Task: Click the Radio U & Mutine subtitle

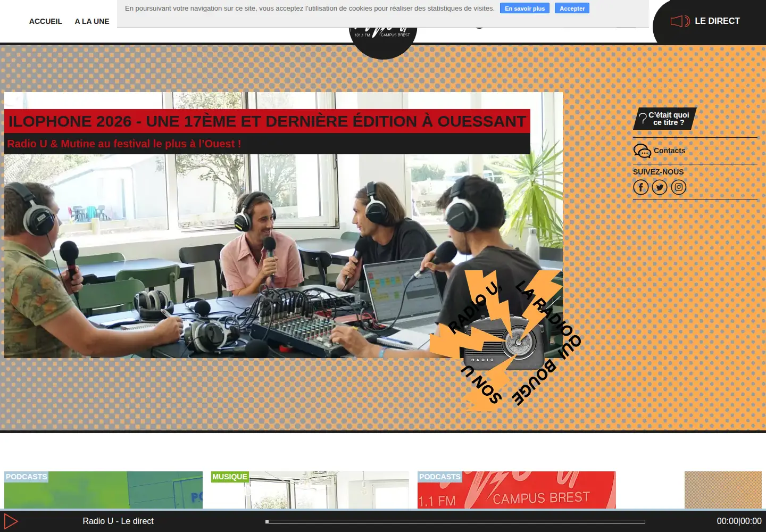Action: tap(124, 144)
